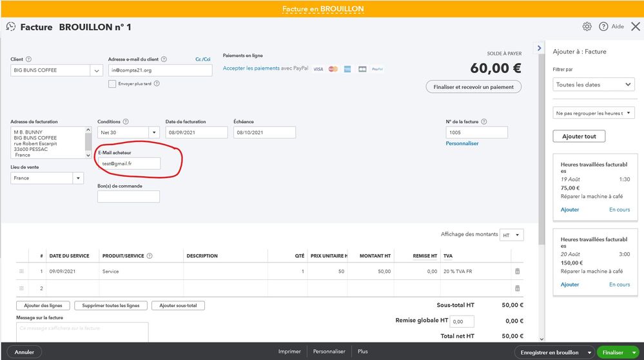Screen dimensions: 644x360
Task: Click En cours on the 19 Août entry
Action: point(620,210)
